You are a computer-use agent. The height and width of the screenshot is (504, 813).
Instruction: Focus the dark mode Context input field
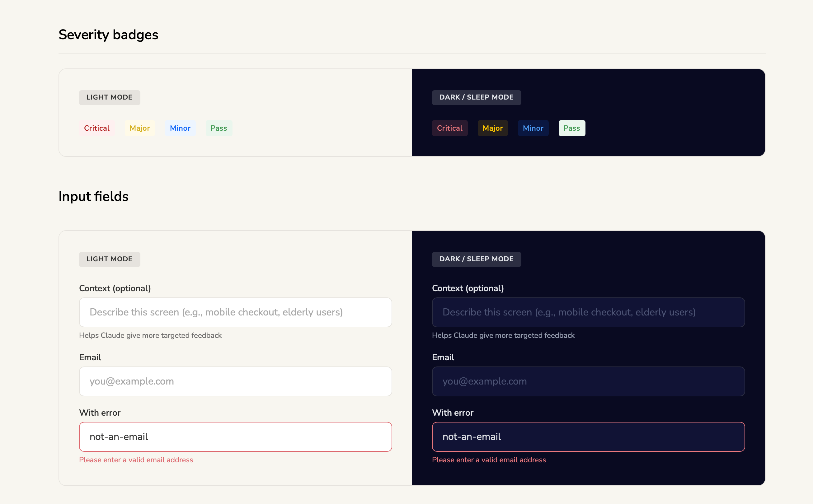click(588, 312)
